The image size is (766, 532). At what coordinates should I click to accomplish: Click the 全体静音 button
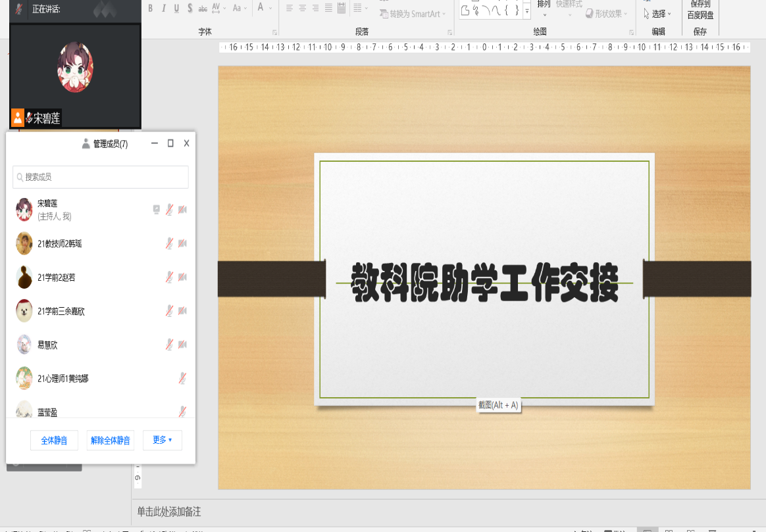pyautogui.click(x=54, y=441)
